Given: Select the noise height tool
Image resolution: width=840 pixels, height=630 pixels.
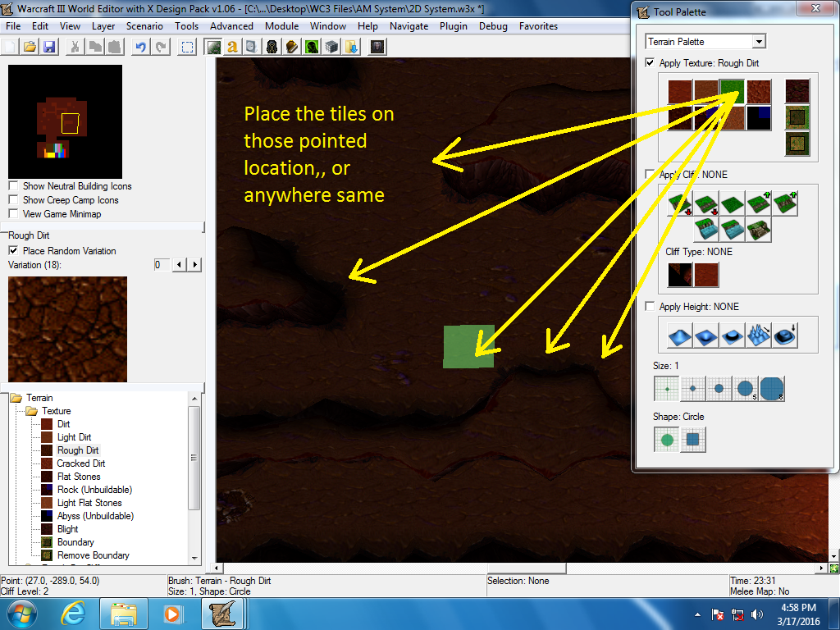Looking at the screenshot, I should pyautogui.click(x=759, y=336).
